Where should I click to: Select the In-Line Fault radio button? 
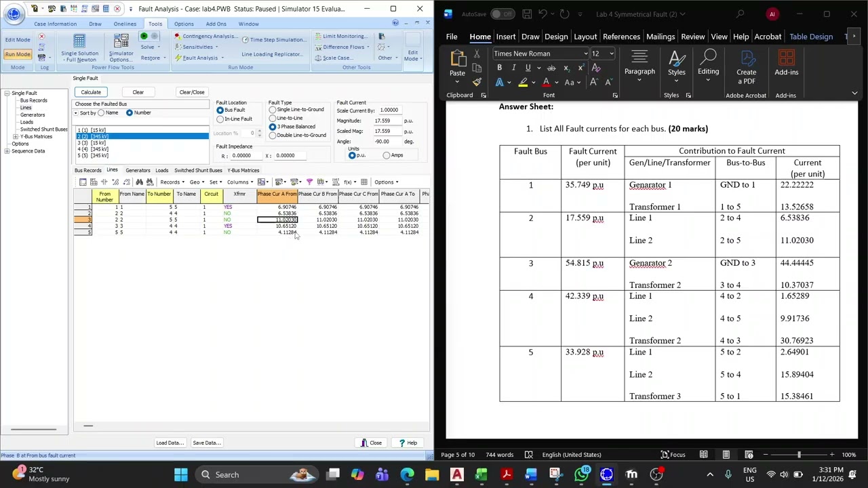220,119
